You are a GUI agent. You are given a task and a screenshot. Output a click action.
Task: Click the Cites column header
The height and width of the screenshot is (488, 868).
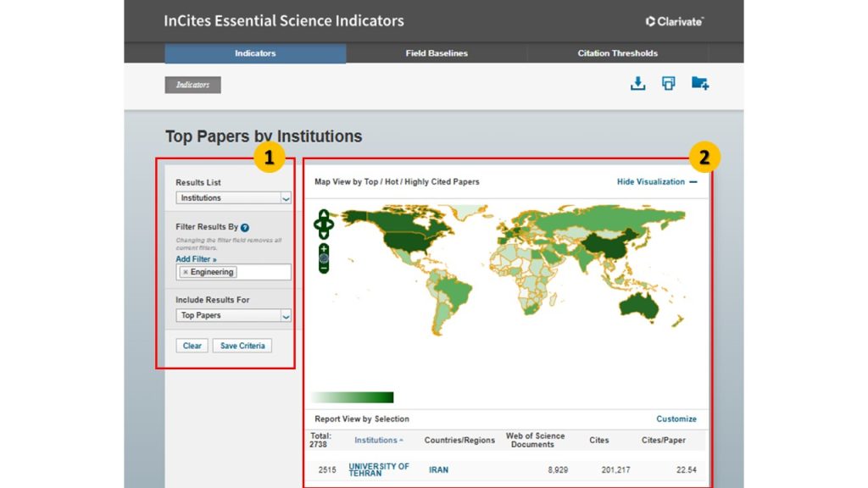click(x=599, y=441)
